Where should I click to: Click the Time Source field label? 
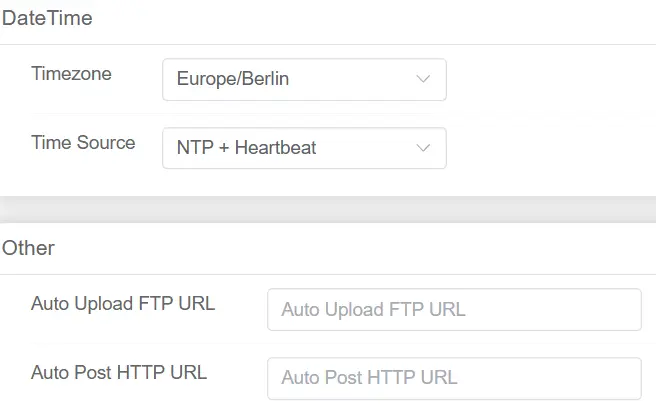click(83, 142)
